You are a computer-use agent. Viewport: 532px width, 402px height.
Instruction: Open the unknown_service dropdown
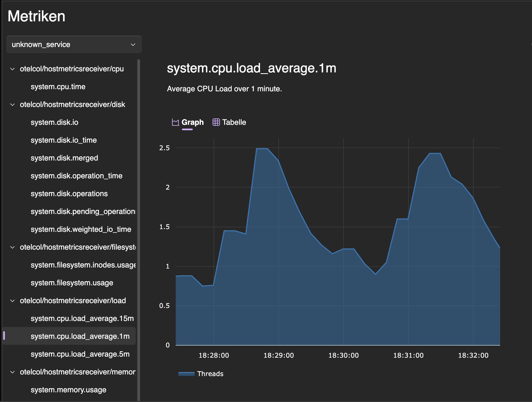pos(74,45)
